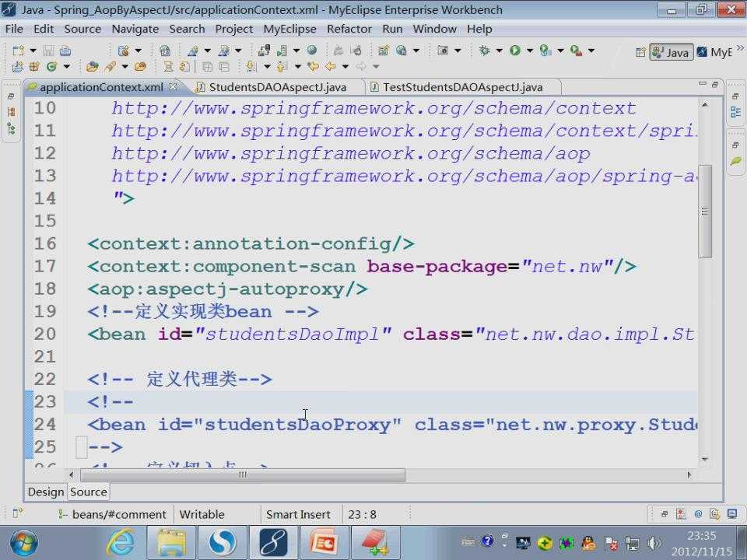
Task: Click vertical scrollbar down arrow
Action: pos(705,459)
